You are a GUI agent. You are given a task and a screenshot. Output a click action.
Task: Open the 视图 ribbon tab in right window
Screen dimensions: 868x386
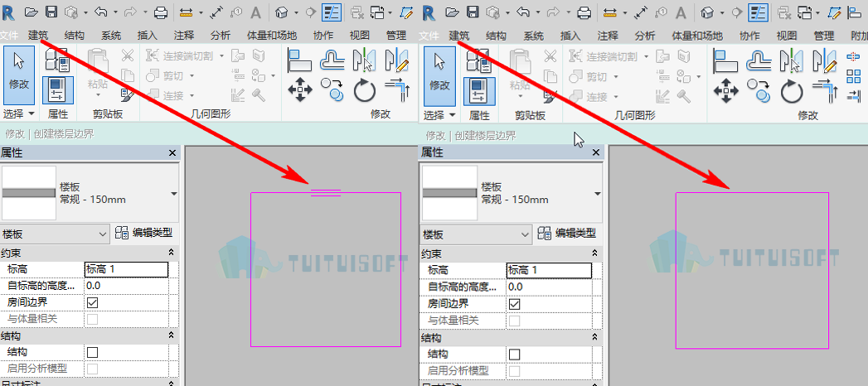(x=786, y=36)
